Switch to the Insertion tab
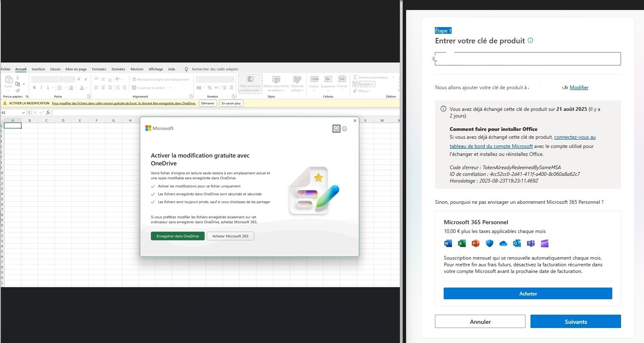Screen dimensions: 644x343 point(38,69)
